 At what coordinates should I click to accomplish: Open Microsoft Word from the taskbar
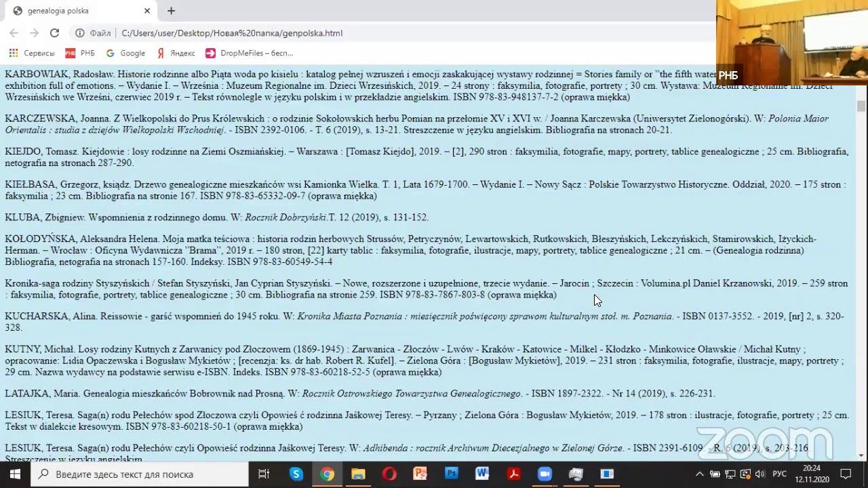click(x=482, y=474)
